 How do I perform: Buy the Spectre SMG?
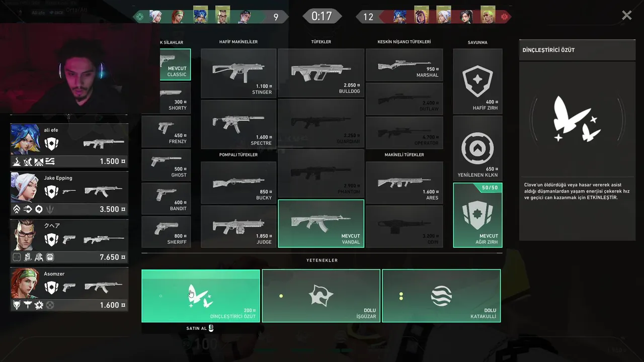click(238, 124)
